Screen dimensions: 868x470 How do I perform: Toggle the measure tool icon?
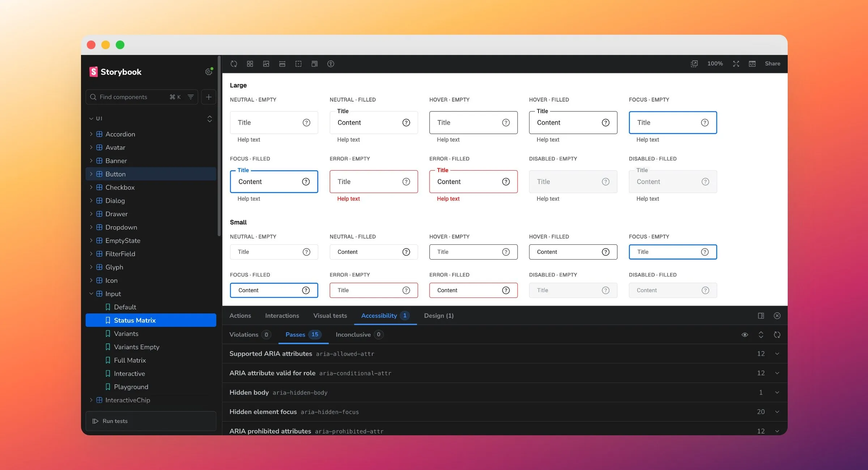pos(282,64)
